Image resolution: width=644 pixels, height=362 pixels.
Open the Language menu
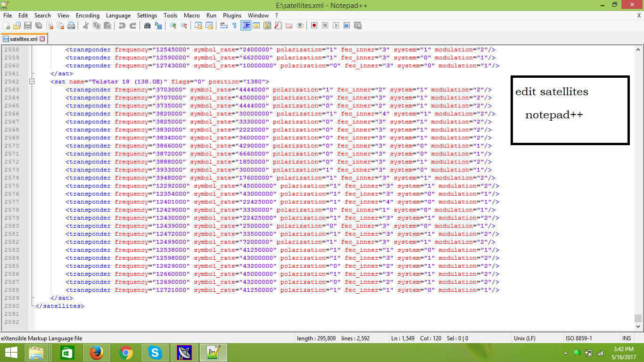coord(118,16)
